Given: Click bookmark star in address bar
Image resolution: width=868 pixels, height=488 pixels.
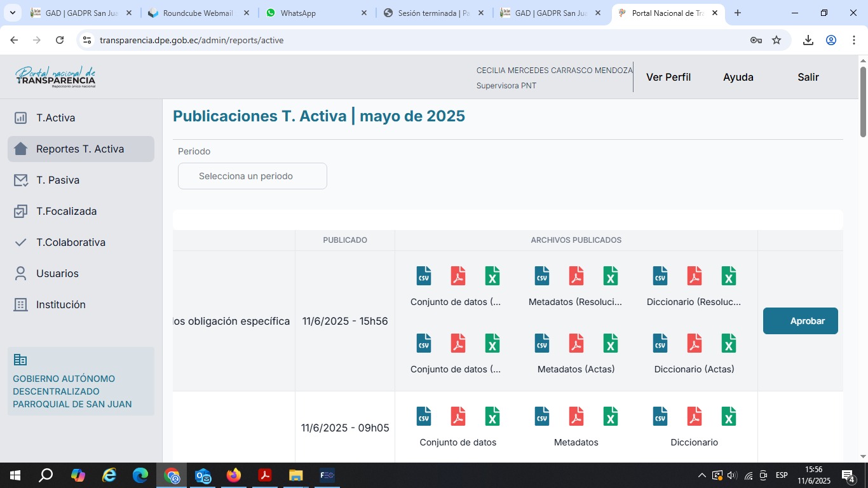Looking at the screenshot, I should point(776,40).
